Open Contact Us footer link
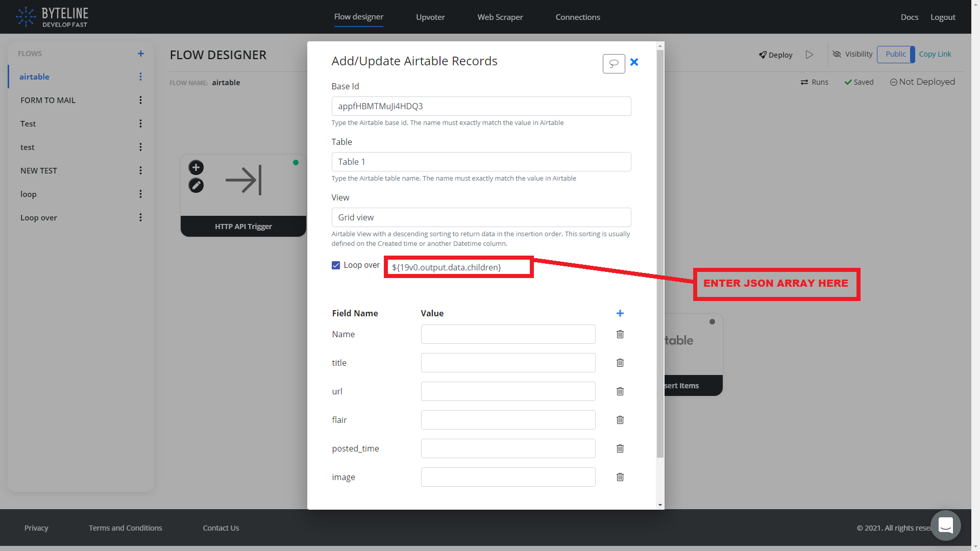The width and height of the screenshot is (980, 551). pyautogui.click(x=221, y=528)
